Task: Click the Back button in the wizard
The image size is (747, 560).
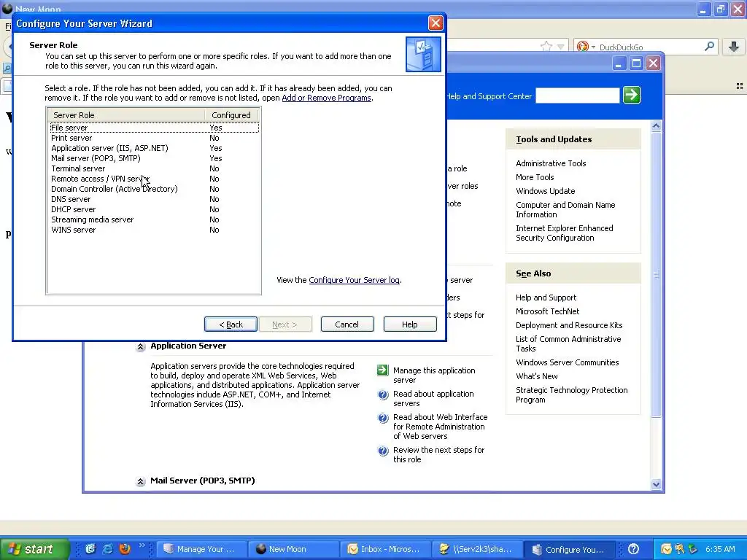Action: [231, 324]
